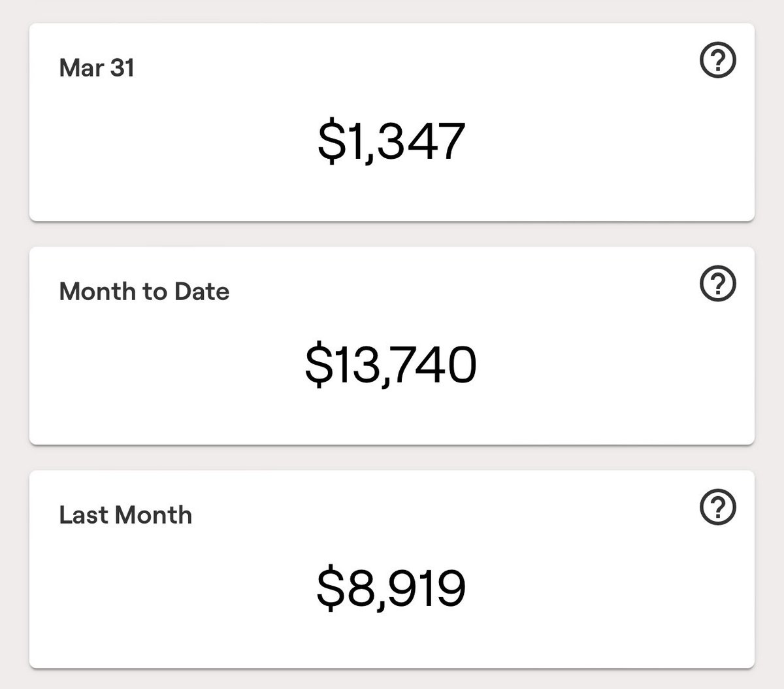This screenshot has height=689, width=784.
Task: Open the Month to Date earnings card
Action: (392, 346)
